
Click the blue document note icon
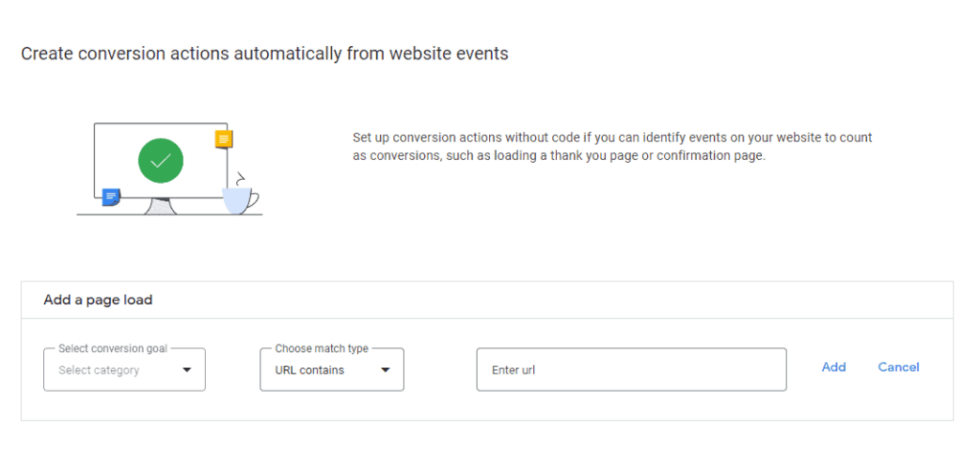(111, 197)
